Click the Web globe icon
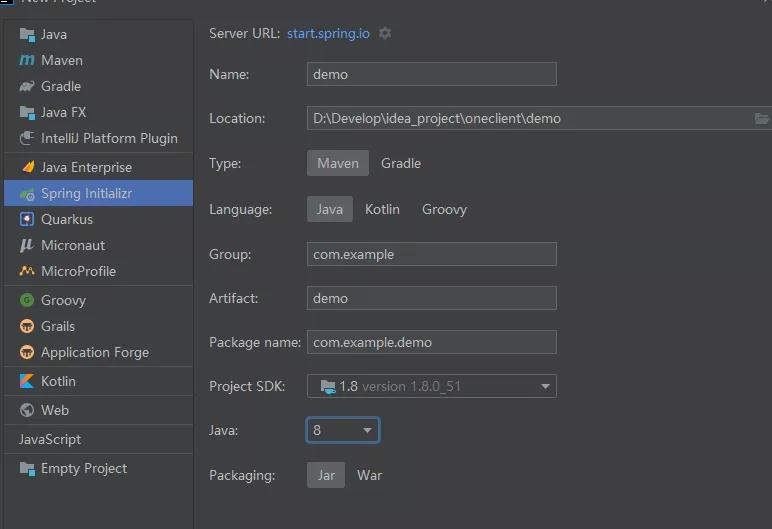This screenshot has width=772, height=529. 27,410
